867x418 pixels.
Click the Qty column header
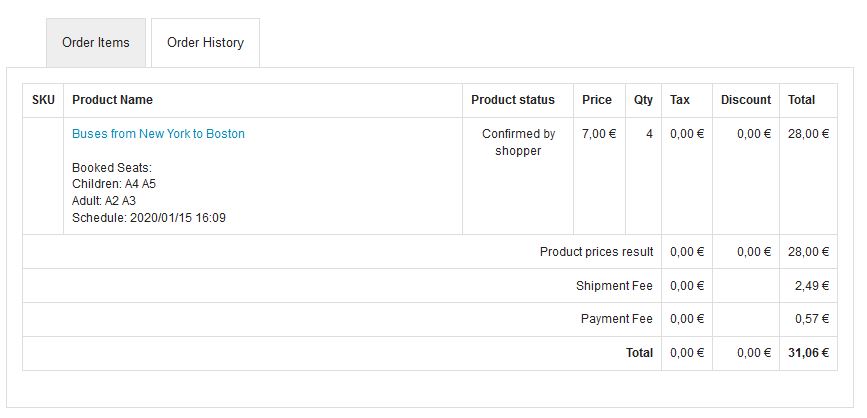(643, 100)
